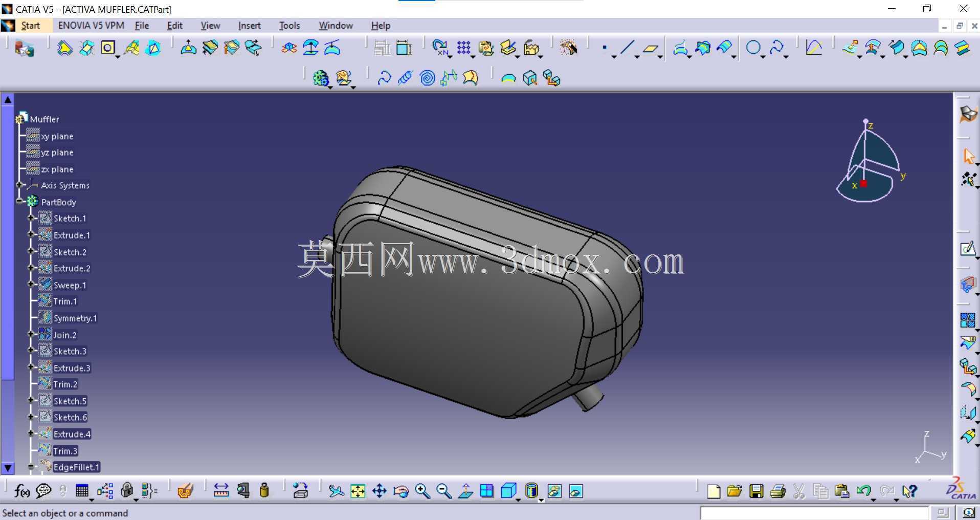The width and height of the screenshot is (980, 520).
Task: Select xy plane in tree
Action: [x=57, y=136]
